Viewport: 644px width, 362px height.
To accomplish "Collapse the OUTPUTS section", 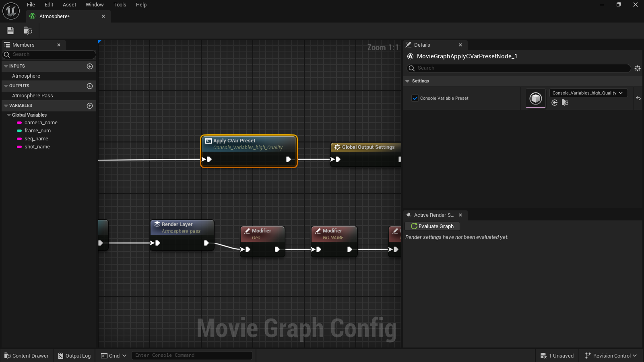I will point(6,86).
